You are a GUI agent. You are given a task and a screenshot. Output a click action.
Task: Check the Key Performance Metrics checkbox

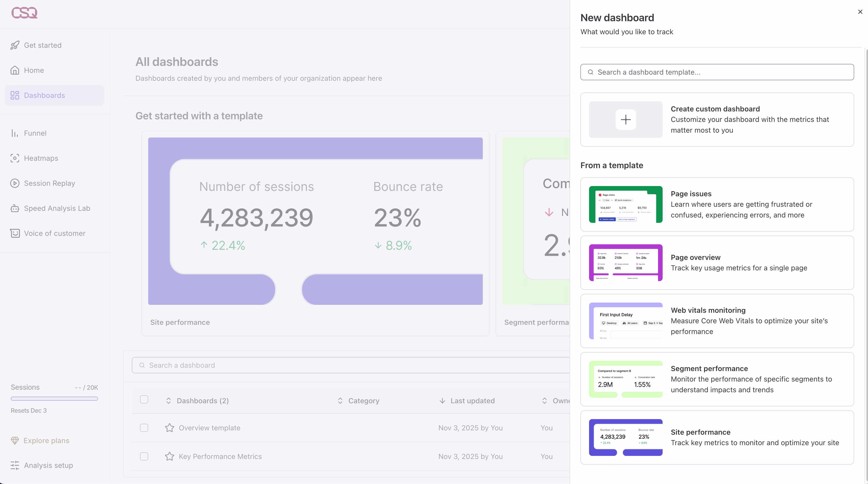[144, 456]
